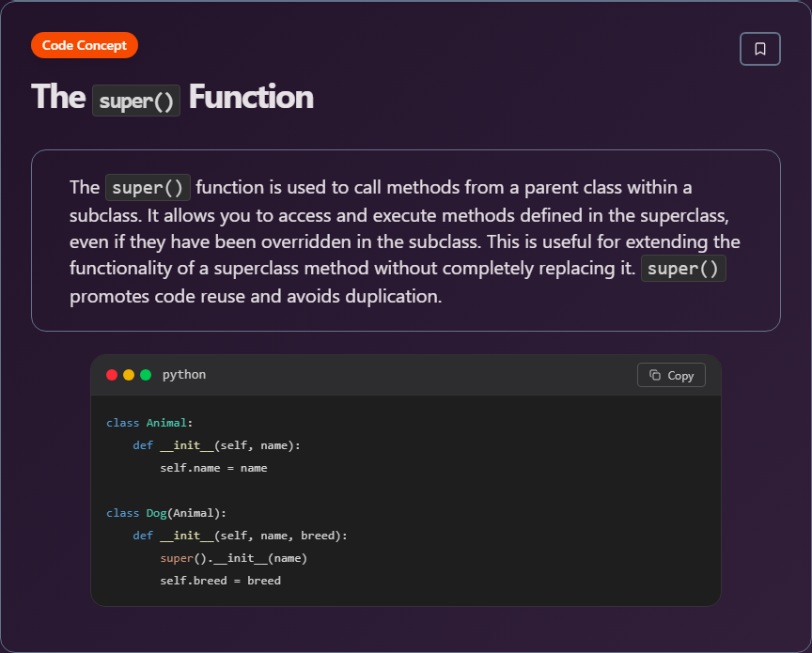Image resolution: width=812 pixels, height=653 pixels.
Task: Click the text "promotes code reuse and avoids duplication"
Action: tap(255, 297)
